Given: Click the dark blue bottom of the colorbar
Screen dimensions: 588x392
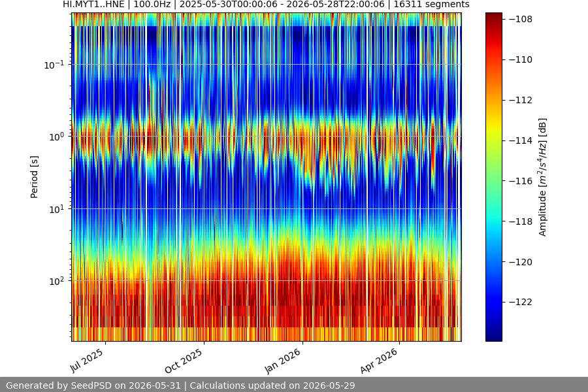Looking at the screenshot, I should point(494,336).
